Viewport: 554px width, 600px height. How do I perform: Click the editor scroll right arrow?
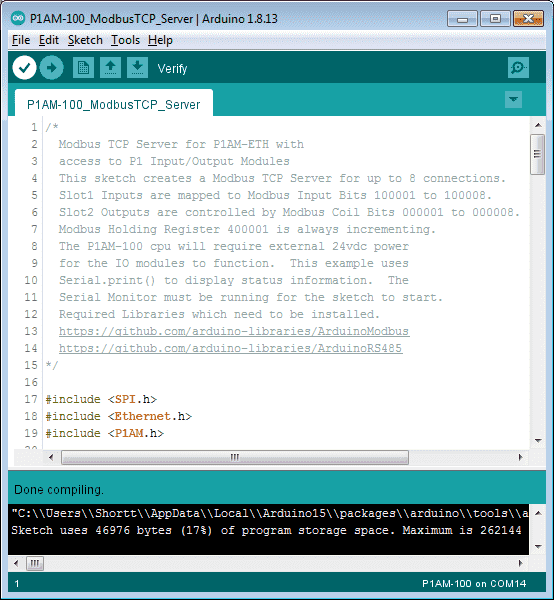[520, 457]
